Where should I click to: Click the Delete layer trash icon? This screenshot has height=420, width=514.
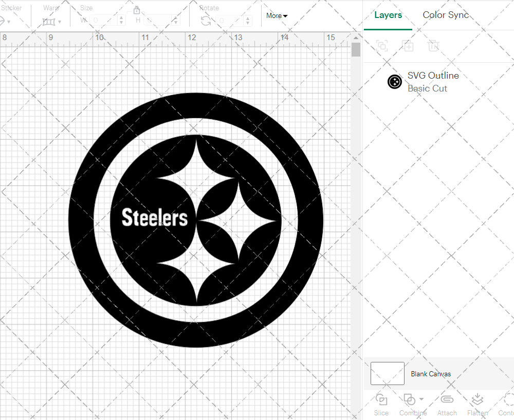433,46
